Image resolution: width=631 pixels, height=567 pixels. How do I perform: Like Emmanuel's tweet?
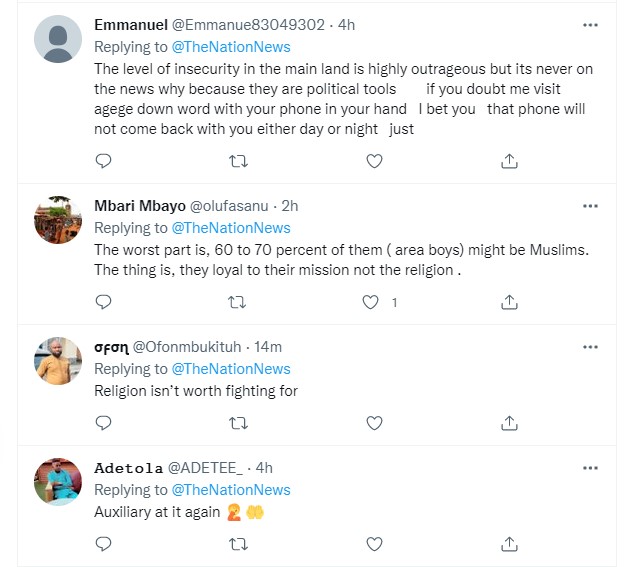[374, 160]
